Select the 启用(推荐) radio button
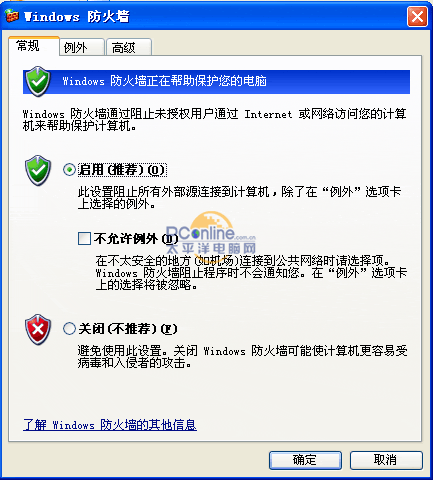The height and width of the screenshot is (480, 434). pyautogui.click(x=69, y=170)
